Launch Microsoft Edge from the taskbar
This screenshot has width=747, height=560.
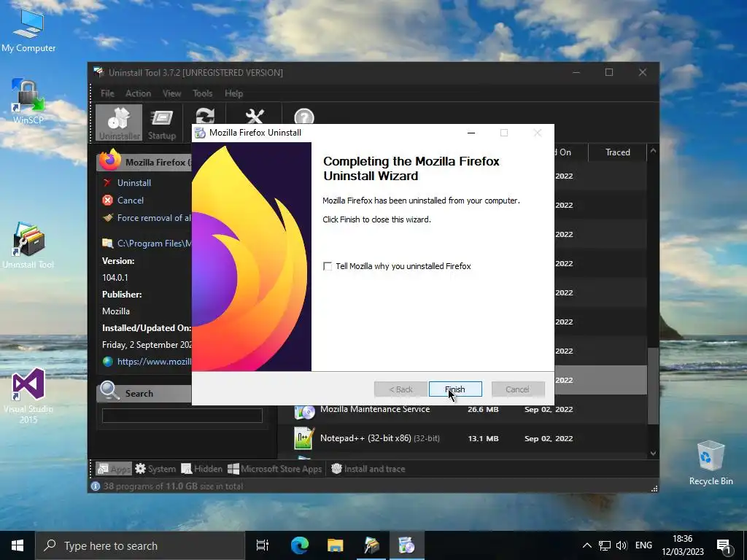[300, 545]
